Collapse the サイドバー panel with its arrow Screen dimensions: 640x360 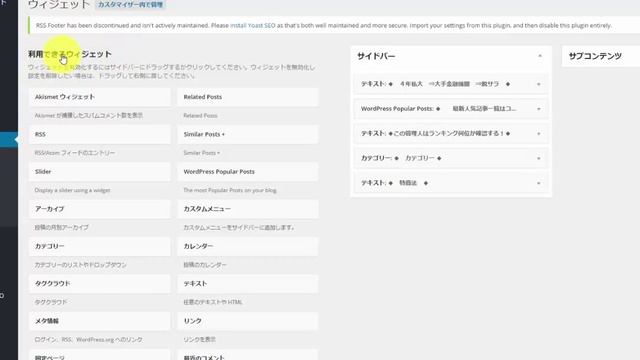coord(540,56)
